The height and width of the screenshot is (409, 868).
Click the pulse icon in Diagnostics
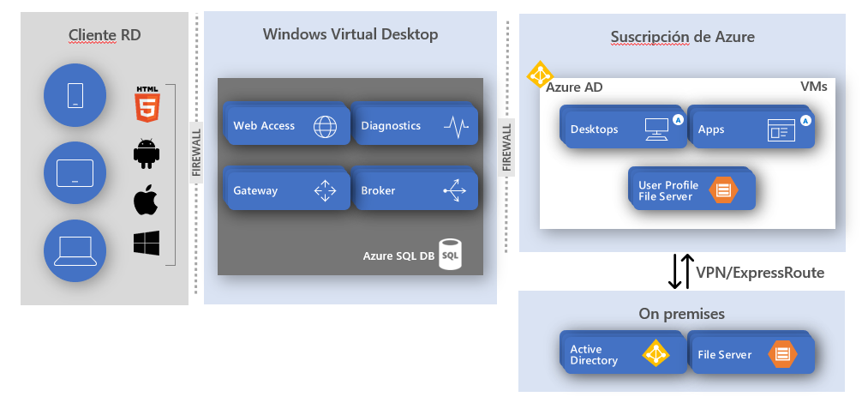point(456,127)
